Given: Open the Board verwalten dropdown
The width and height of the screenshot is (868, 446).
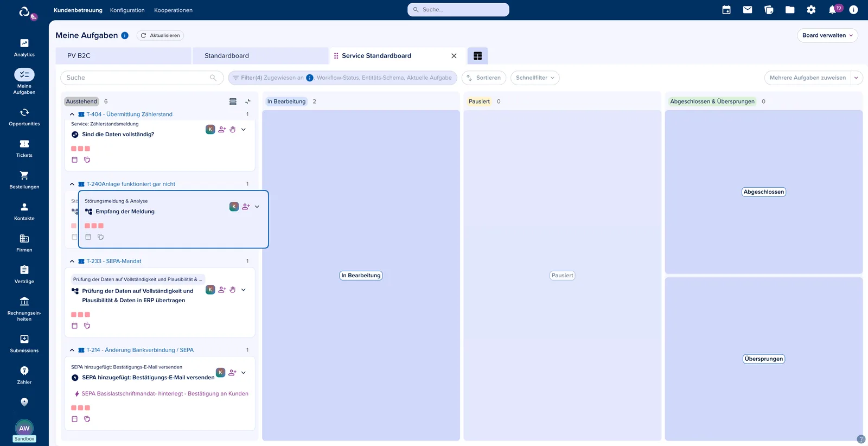Looking at the screenshot, I should pos(827,35).
